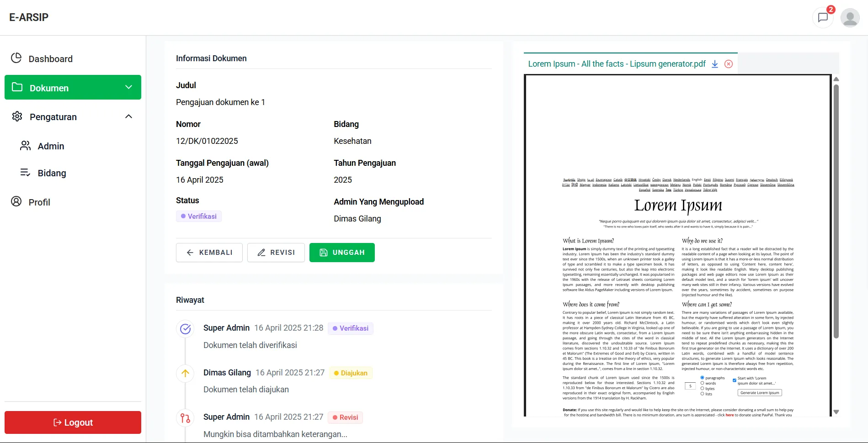Toggle the 'Start with Lorem ipsum' checkbox

pyautogui.click(x=735, y=380)
